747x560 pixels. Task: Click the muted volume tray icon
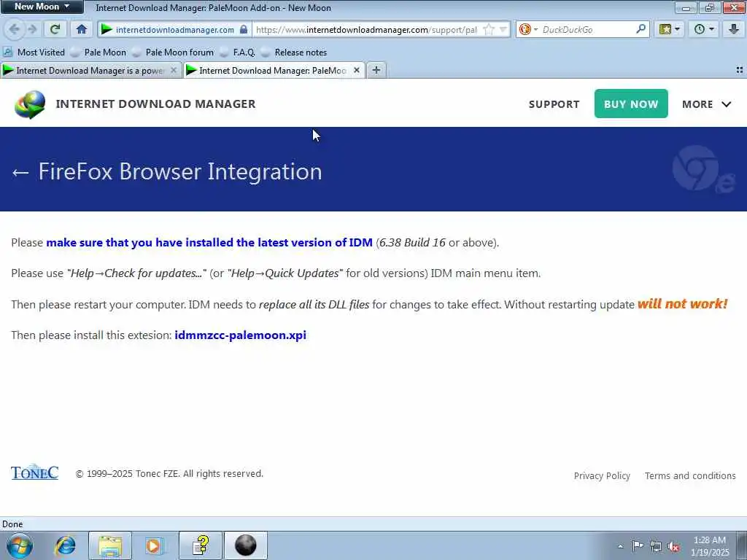(673, 547)
